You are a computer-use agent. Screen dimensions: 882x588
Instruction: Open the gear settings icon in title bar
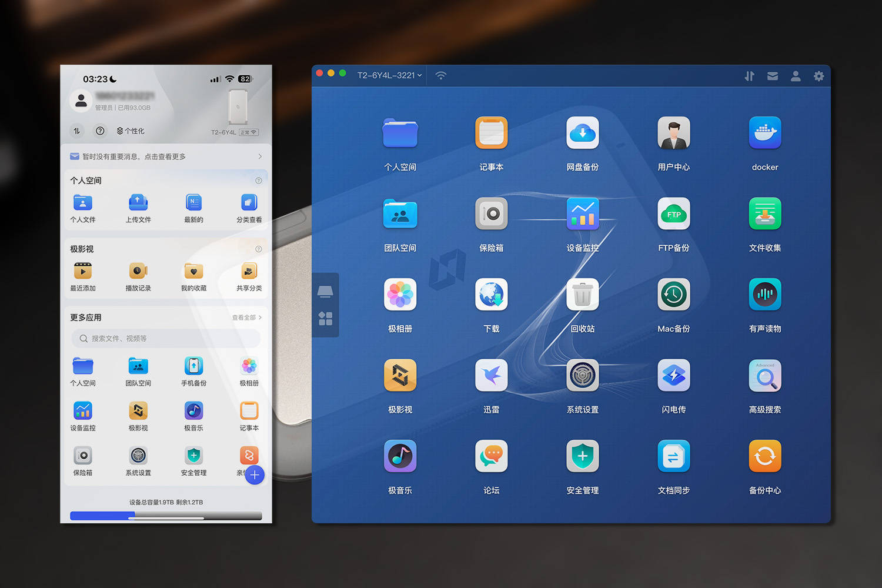(818, 76)
